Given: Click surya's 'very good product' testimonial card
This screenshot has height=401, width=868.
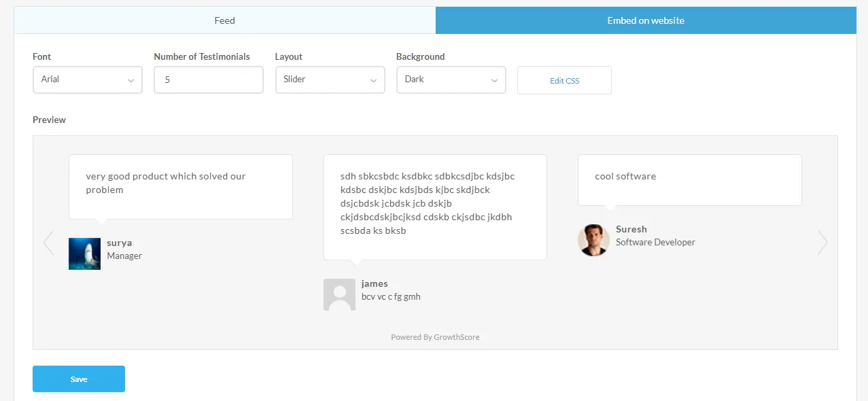Looking at the screenshot, I should tap(181, 187).
